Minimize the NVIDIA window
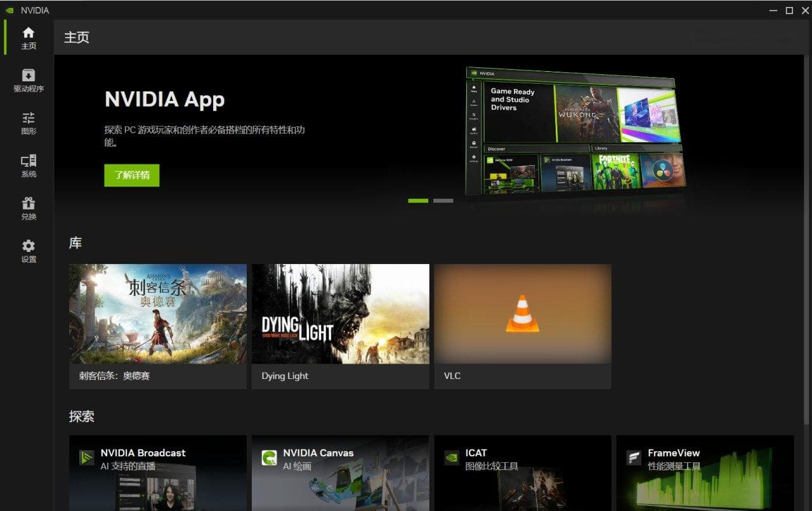Viewport: 812px width, 511px height. 773,10
